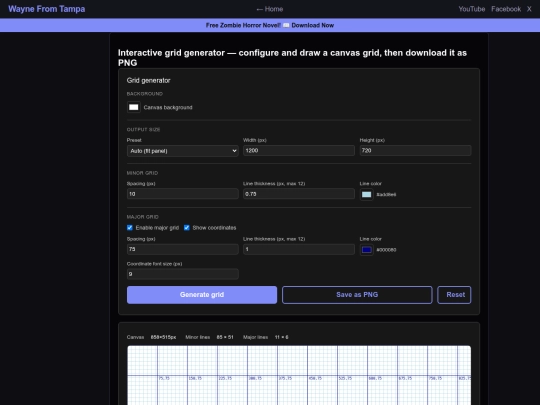The height and width of the screenshot is (405, 540).
Task: Click the 'Canvas' size status label
Action: click(135, 337)
